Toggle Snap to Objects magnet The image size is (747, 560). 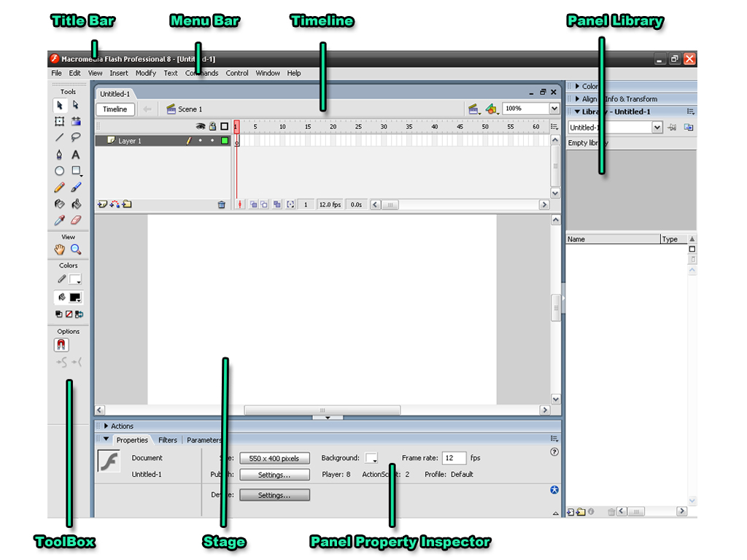point(61,344)
